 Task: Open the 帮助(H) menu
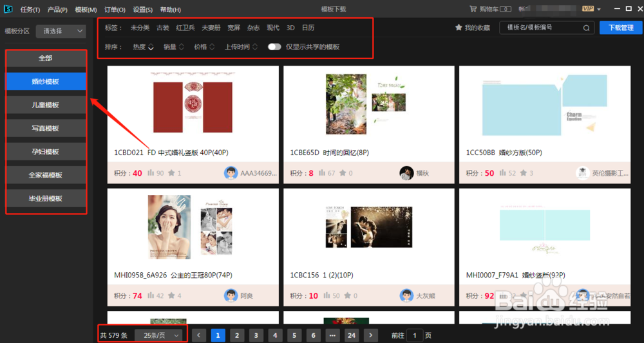170,10
